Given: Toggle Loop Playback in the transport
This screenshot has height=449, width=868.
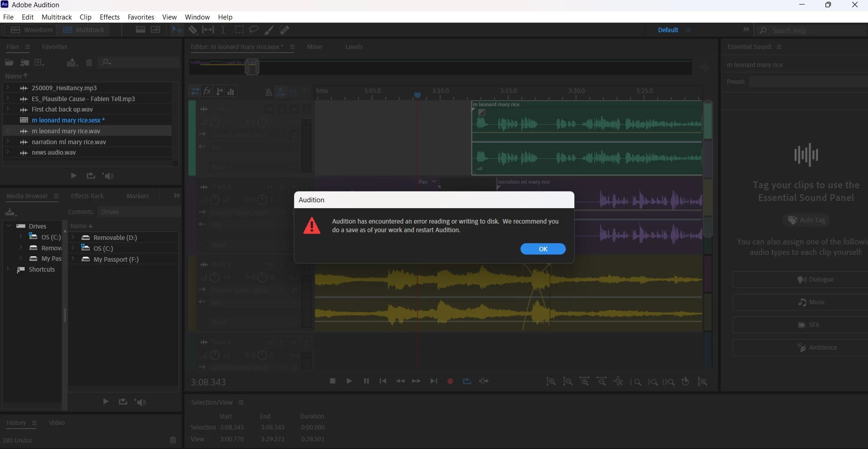Looking at the screenshot, I should [467, 381].
